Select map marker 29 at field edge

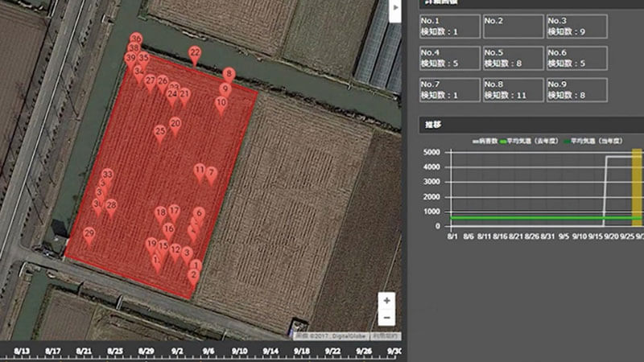pyautogui.click(x=89, y=235)
